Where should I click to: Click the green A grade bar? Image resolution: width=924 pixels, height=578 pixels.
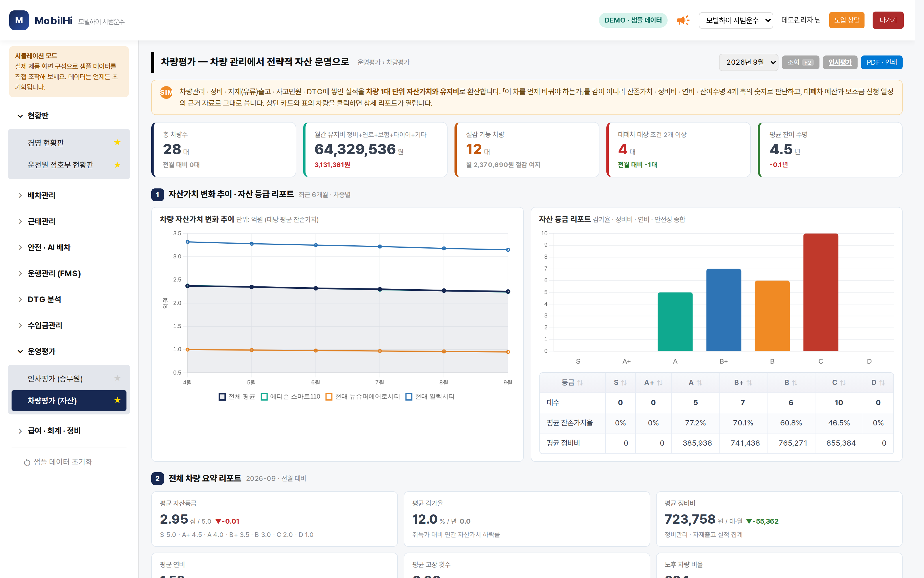[x=675, y=322]
